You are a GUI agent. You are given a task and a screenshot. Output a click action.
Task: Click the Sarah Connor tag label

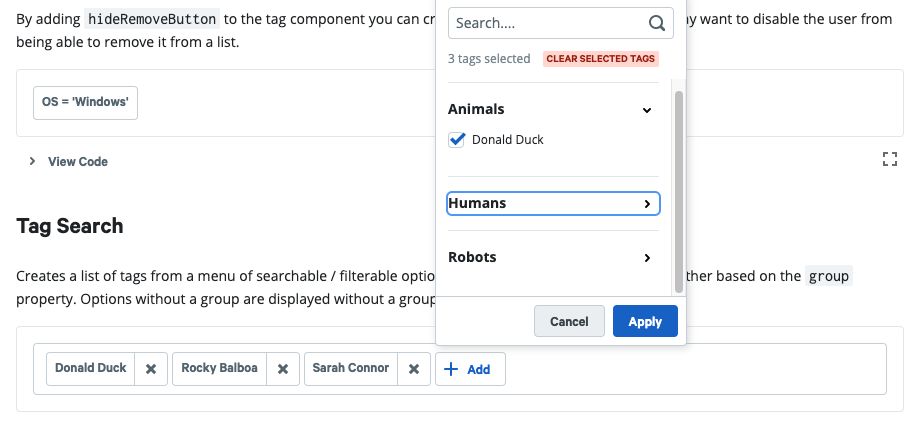click(x=351, y=368)
